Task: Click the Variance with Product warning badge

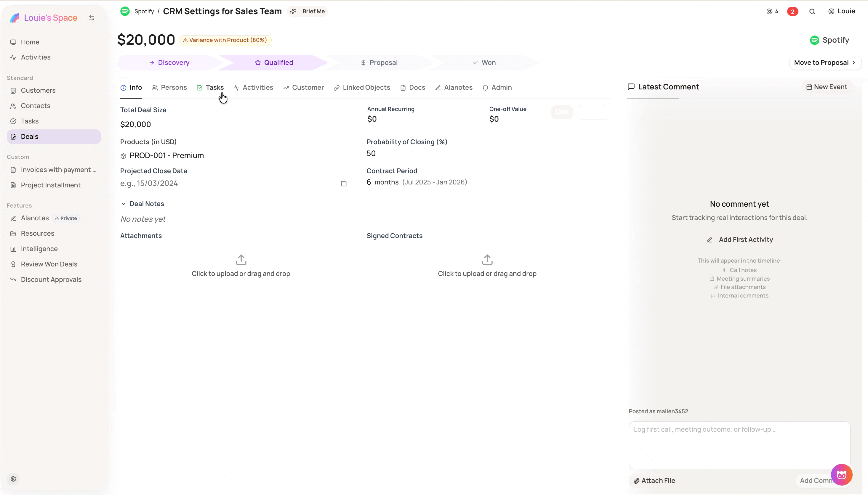Action: 225,40
